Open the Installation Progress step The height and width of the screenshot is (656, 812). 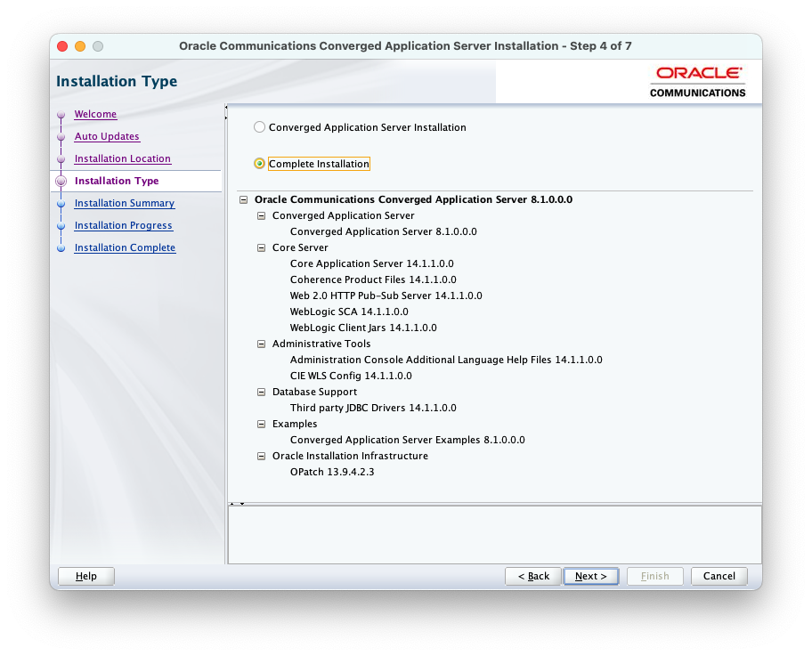tap(123, 225)
